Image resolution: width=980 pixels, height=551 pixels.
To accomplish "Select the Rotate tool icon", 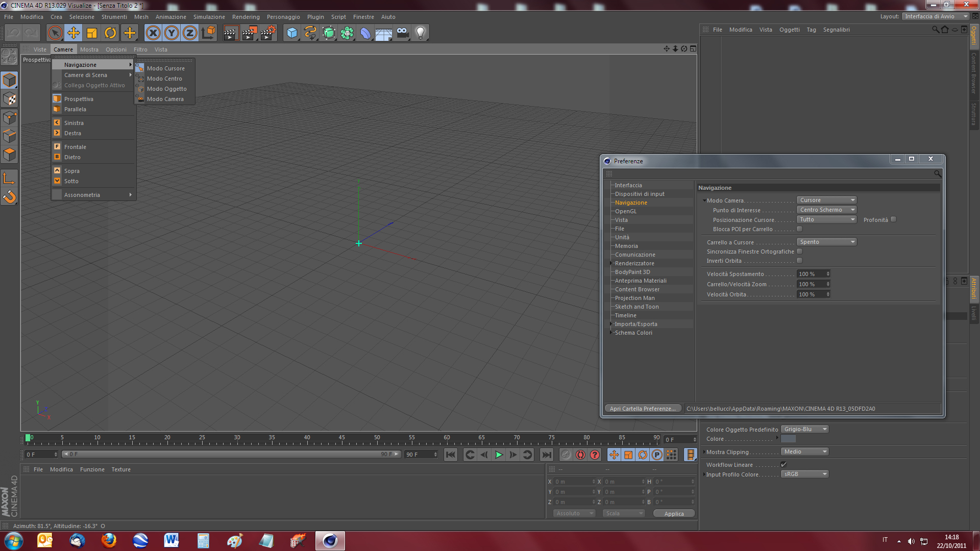I will 110,33.
